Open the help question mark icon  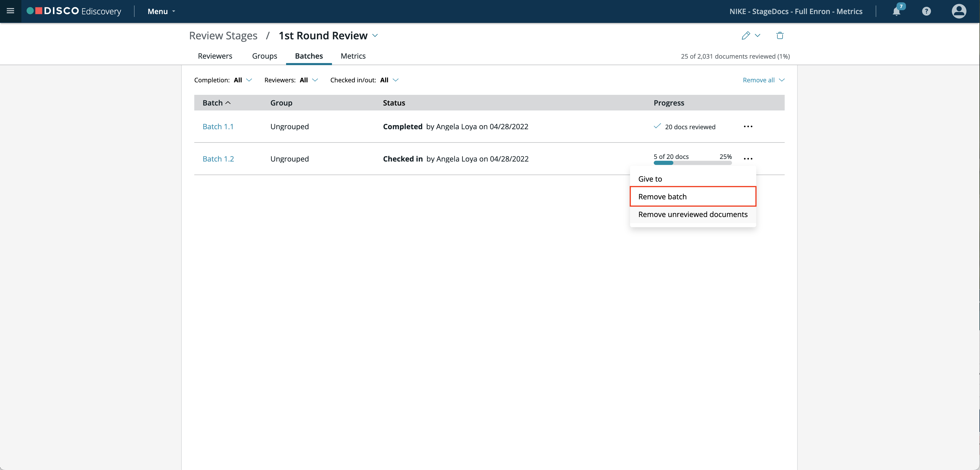click(926, 11)
